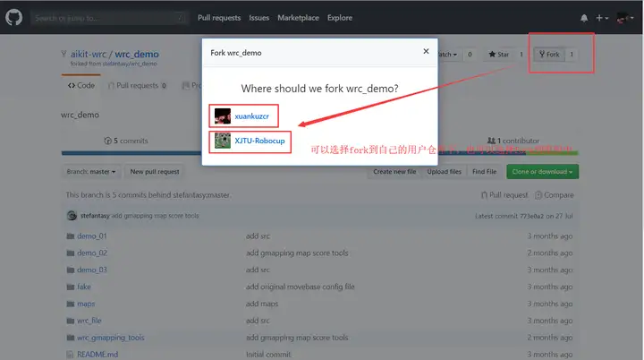View the 1 contributor link
This screenshot has width=644, height=360.
[x=513, y=141]
